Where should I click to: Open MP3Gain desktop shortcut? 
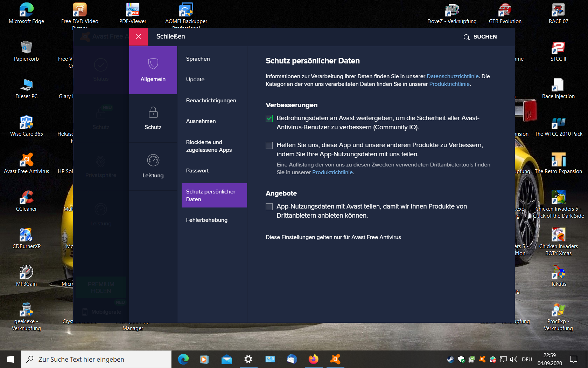pyautogui.click(x=27, y=276)
